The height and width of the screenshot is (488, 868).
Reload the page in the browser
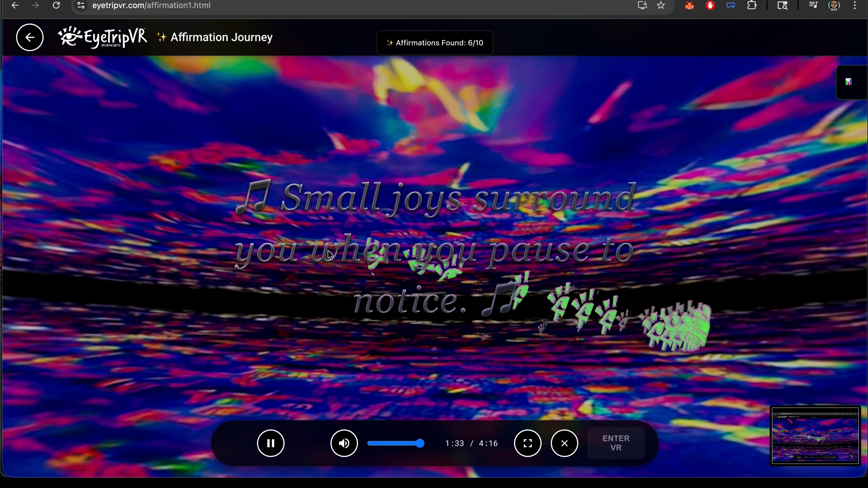pyautogui.click(x=56, y=5)
